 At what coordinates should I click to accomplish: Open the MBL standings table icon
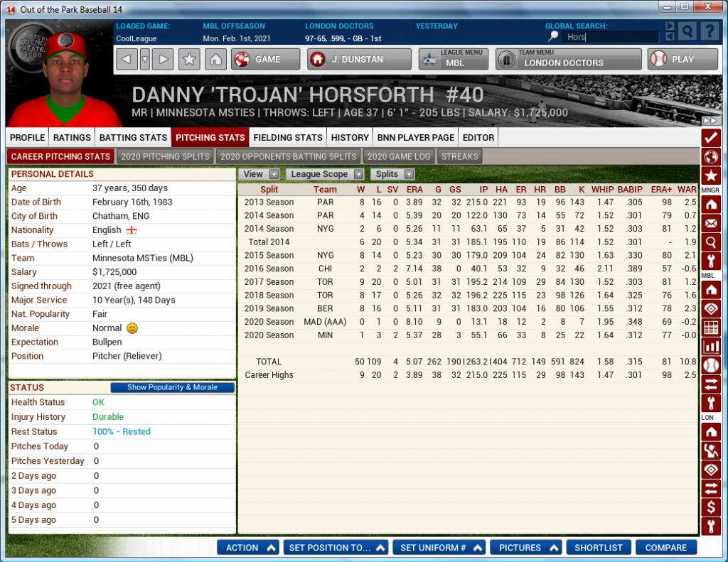710,328
